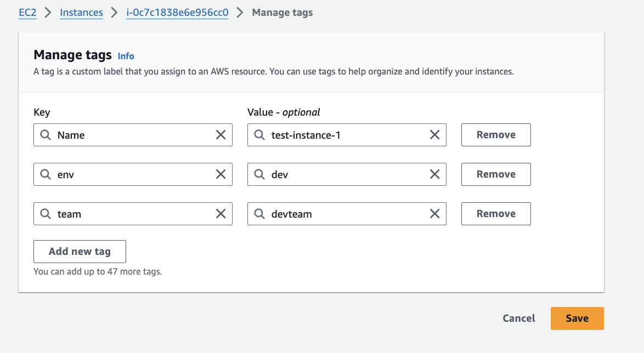Clear the test-instance-1 value with X icon

(434, 135)
